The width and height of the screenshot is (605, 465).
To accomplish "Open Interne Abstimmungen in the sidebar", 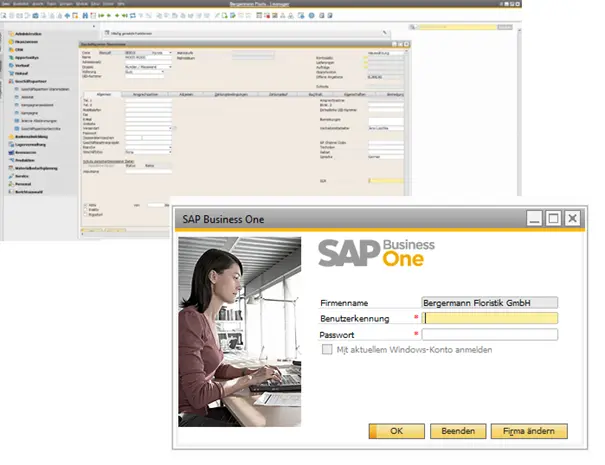I will [x=39, y=121].
